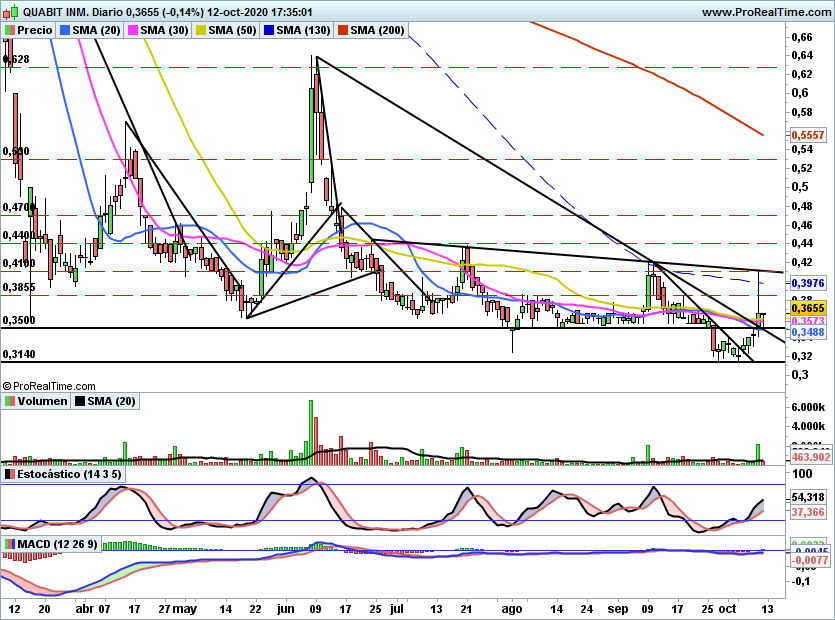
Task: Select the SMA (130) dark blue legend item
Action: click(x=297, y=30)
